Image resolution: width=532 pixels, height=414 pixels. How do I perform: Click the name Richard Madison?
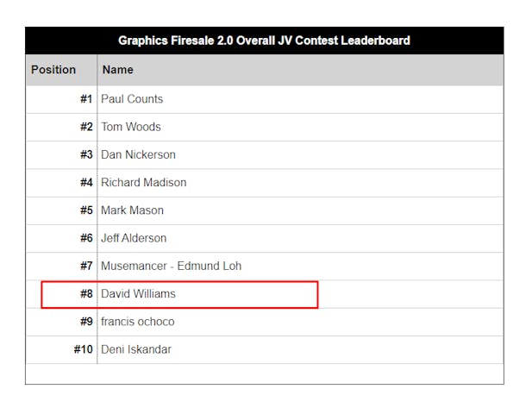click(143, 182)
